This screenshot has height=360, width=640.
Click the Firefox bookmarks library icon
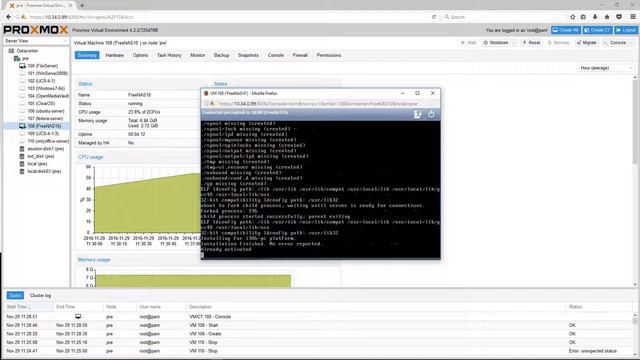coord(584,17)
